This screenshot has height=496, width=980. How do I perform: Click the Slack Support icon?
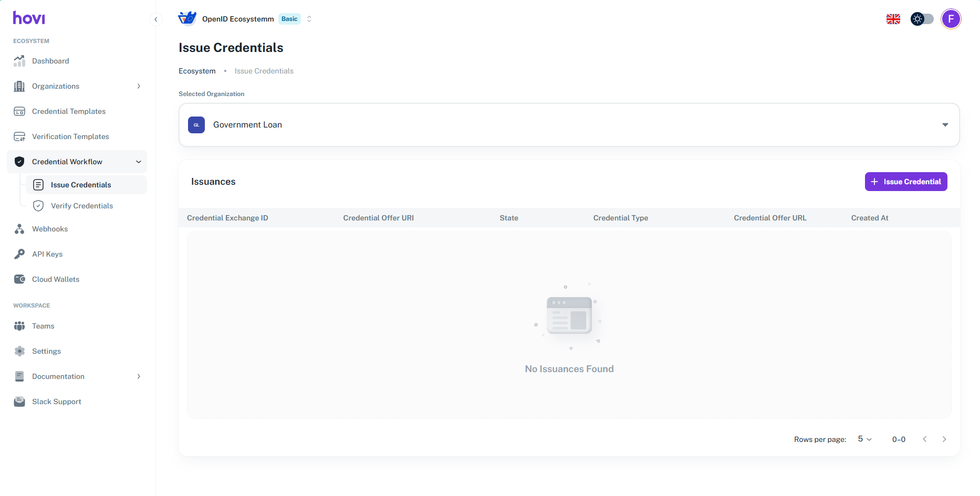(19, 402)
